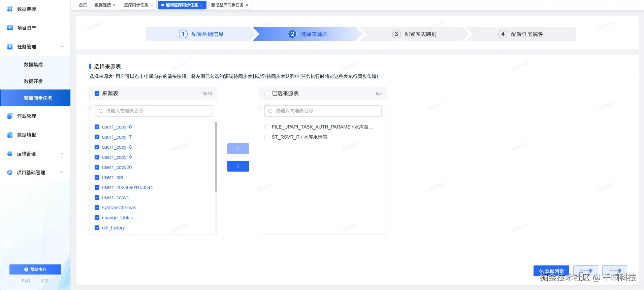Click the 帮助中心 button
Image resolution: width=644 pixels, height=290 pixels.
tap(35, 269)
